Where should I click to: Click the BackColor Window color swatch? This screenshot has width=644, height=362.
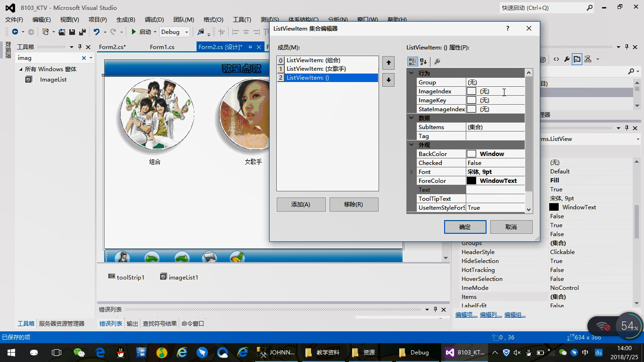pos(471,154)
